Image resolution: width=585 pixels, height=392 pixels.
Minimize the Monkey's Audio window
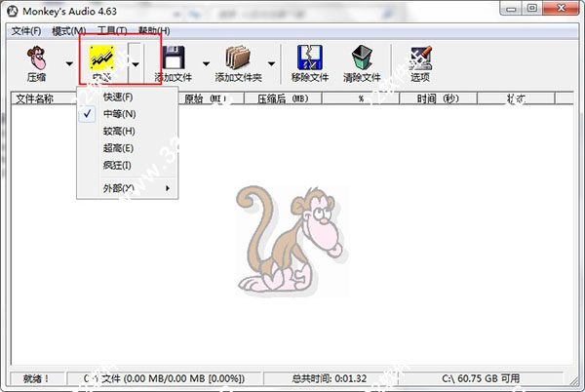[511, 9]
